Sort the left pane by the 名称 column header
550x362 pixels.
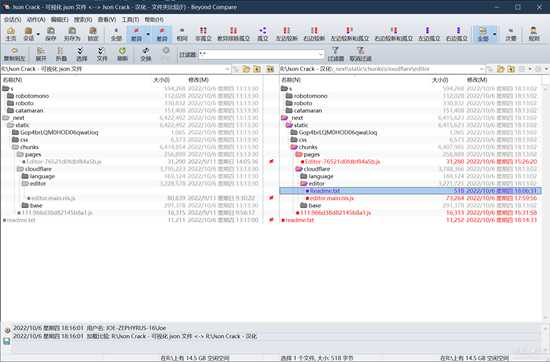pyautogui.click(x=13, y=80)
